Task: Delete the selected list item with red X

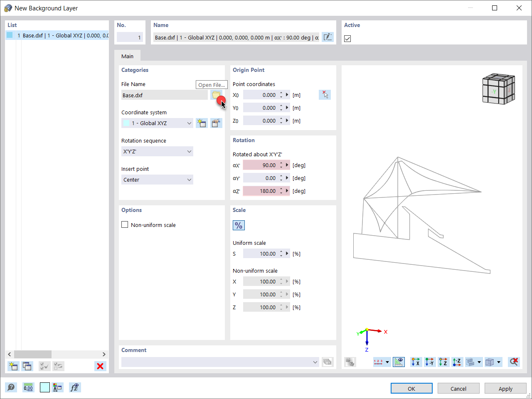Action: [x=100, y=366]
